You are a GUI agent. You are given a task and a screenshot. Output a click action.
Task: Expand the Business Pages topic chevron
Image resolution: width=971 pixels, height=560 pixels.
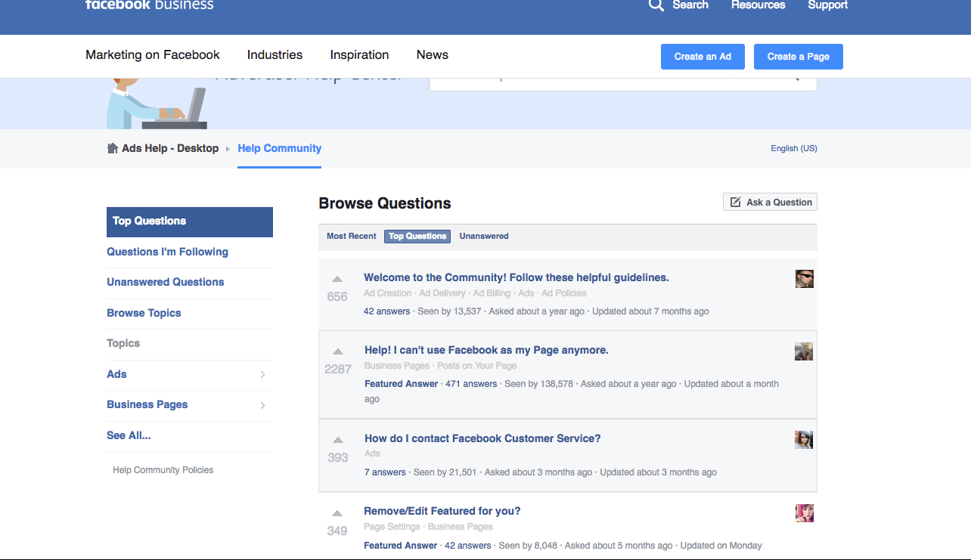pos(262,405)
